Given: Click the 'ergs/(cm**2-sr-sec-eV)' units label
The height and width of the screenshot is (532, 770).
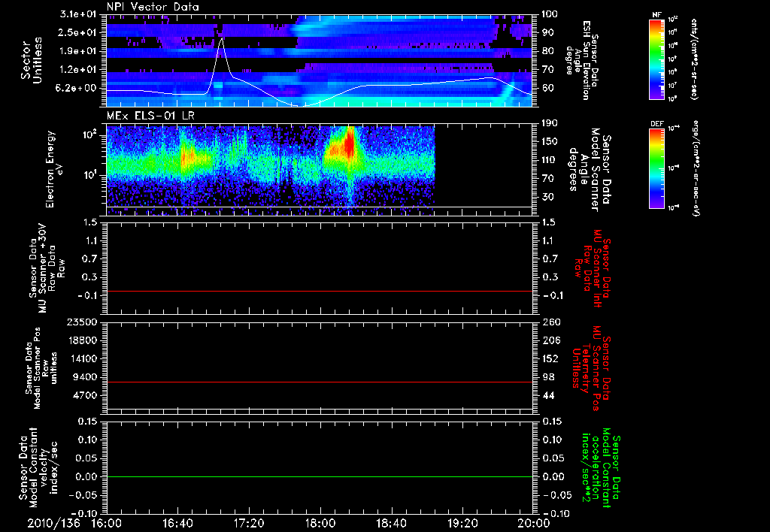Looking at the screenshot, I should (x=696, y=168).
